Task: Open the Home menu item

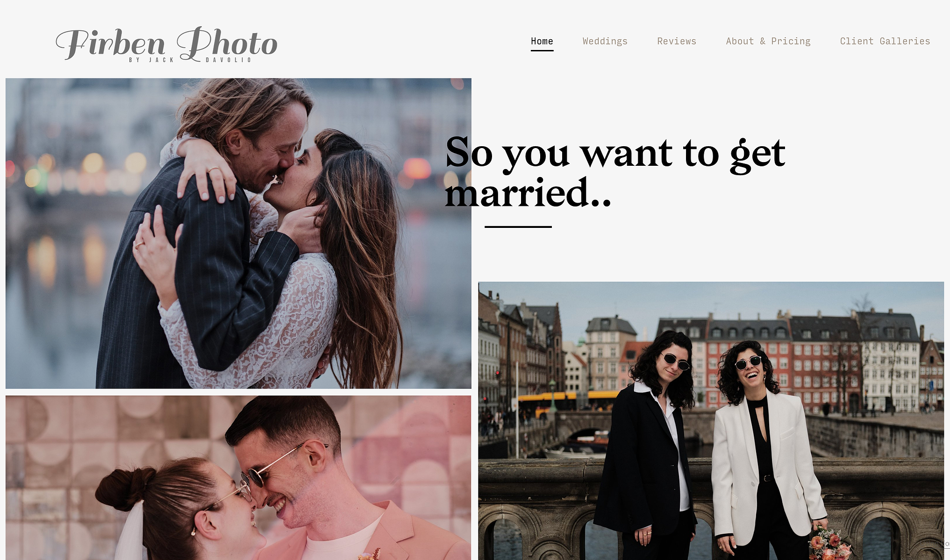Action: point(542,41)
